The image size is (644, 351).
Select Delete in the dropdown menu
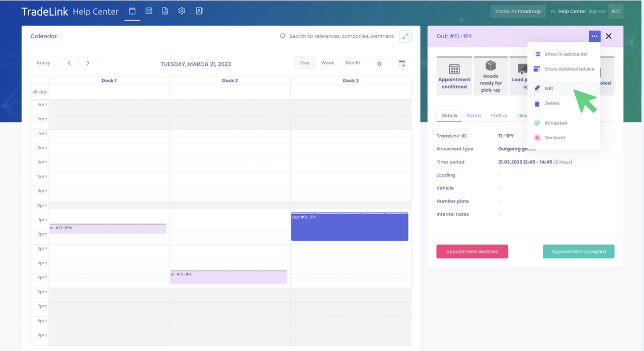(x=551, y=103)
